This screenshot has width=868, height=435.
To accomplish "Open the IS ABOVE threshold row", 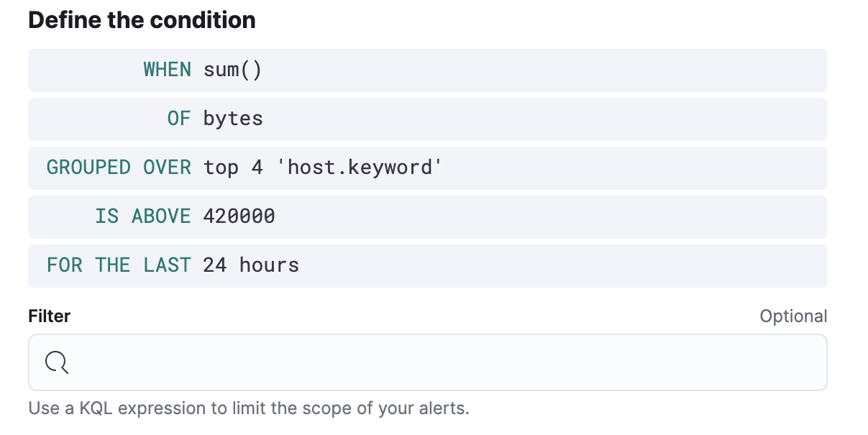I will (427, 217).
